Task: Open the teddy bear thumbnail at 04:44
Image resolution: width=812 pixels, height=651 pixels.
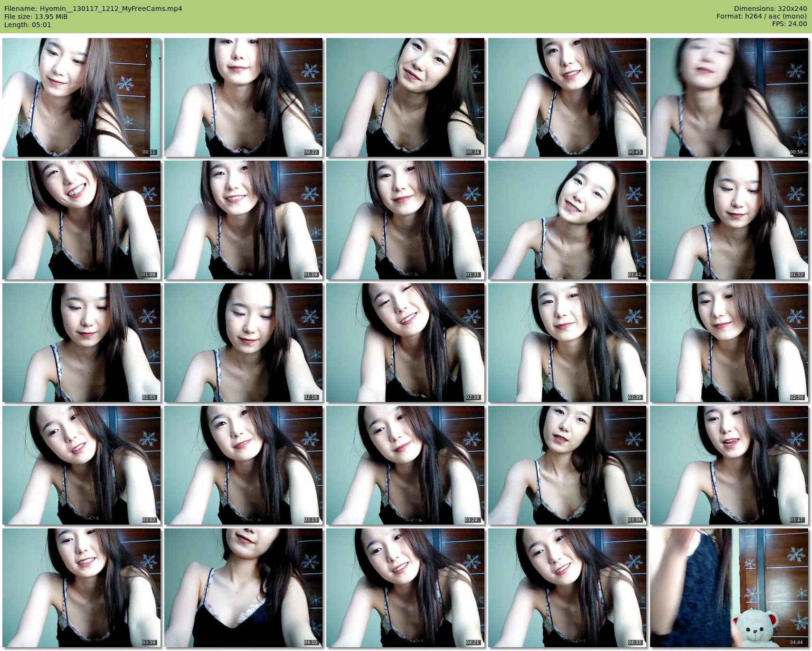Action: pos(729,588)
